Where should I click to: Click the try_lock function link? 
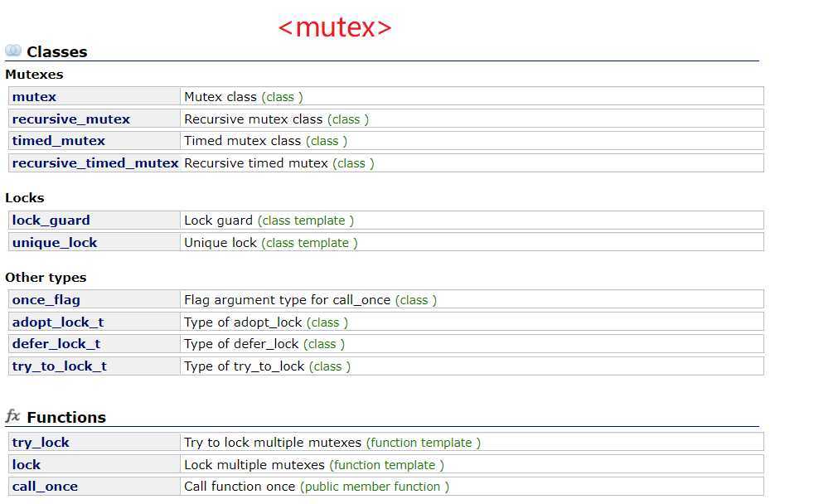point(41,443)
